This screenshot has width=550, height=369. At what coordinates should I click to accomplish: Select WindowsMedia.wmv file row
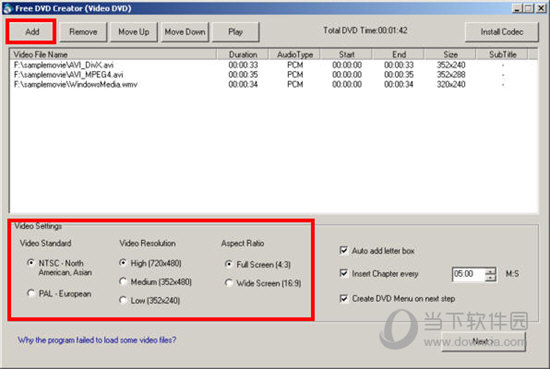274,84
